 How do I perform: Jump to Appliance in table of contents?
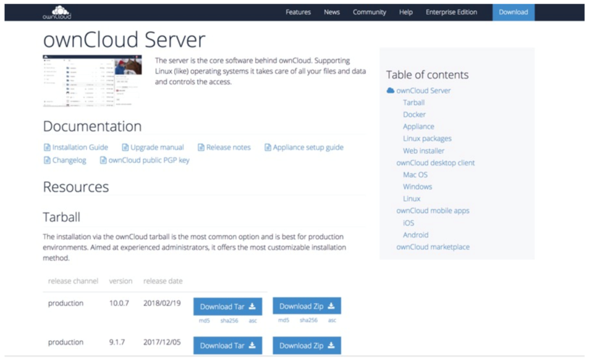(418, 127)
